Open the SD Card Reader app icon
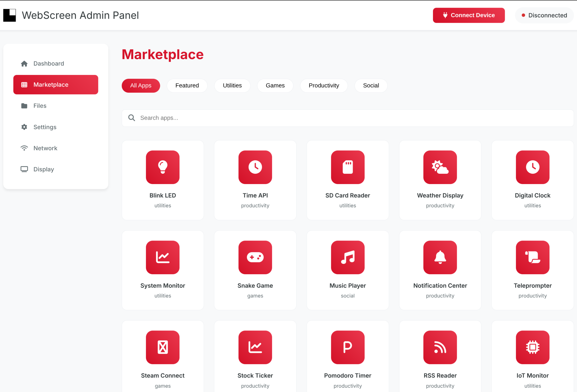577x392 pixels. pos(347,167)
